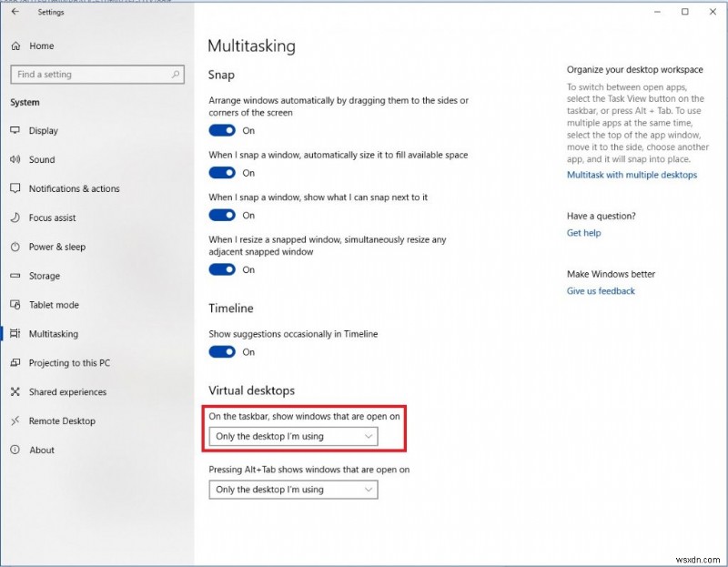Toggle simultaneous resizing of adjacent snapped windows
Viewport: 728px width, 567px height.
pos(223,269)
